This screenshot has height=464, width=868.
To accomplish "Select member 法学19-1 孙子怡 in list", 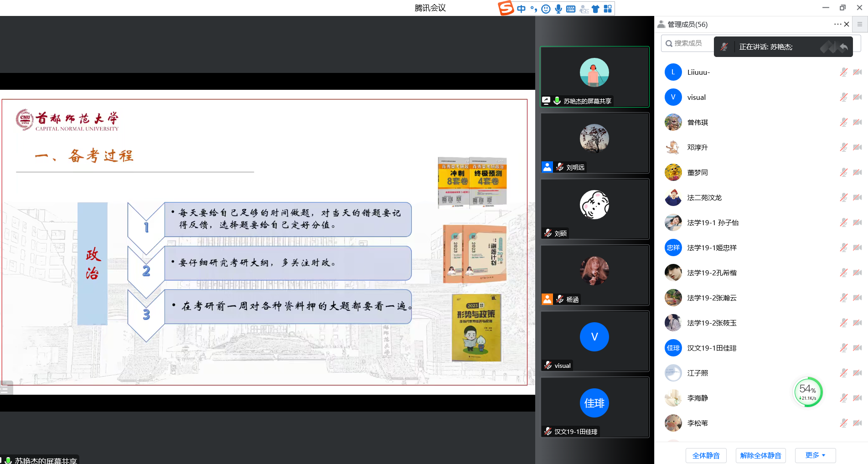I will pos(713,222).
